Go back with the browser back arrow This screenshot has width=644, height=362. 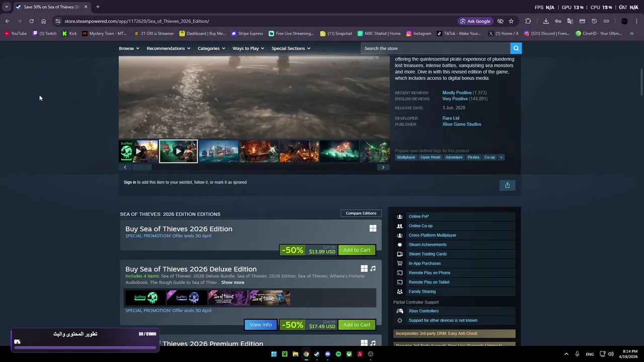click(8, 21)
